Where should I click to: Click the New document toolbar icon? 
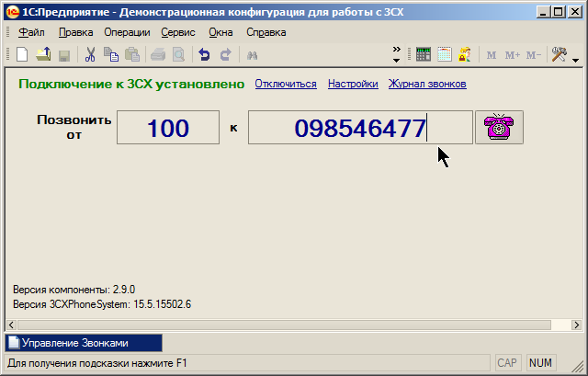click(22, 55)
